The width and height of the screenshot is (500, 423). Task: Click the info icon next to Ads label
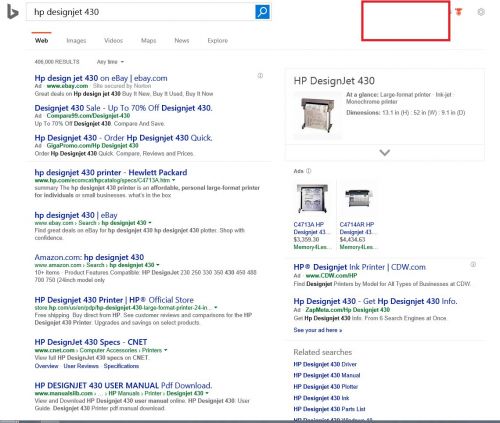coord(308,171)
